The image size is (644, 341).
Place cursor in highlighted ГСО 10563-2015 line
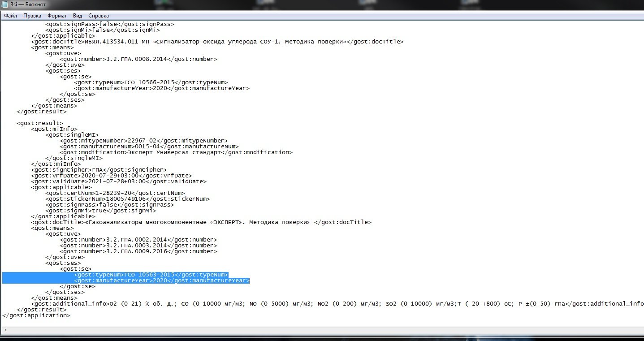151,275
